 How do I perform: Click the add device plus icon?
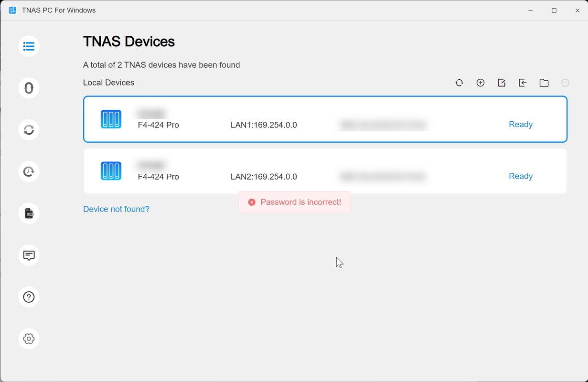[481, 83]
